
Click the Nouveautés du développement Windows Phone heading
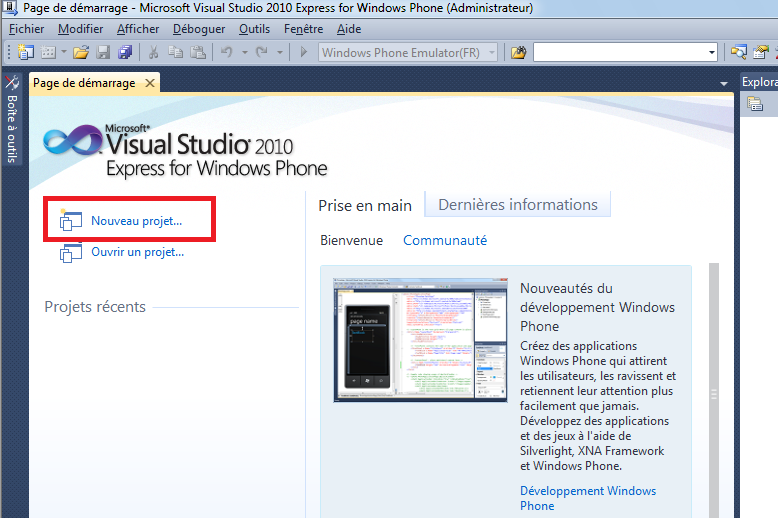click(597, 307)
